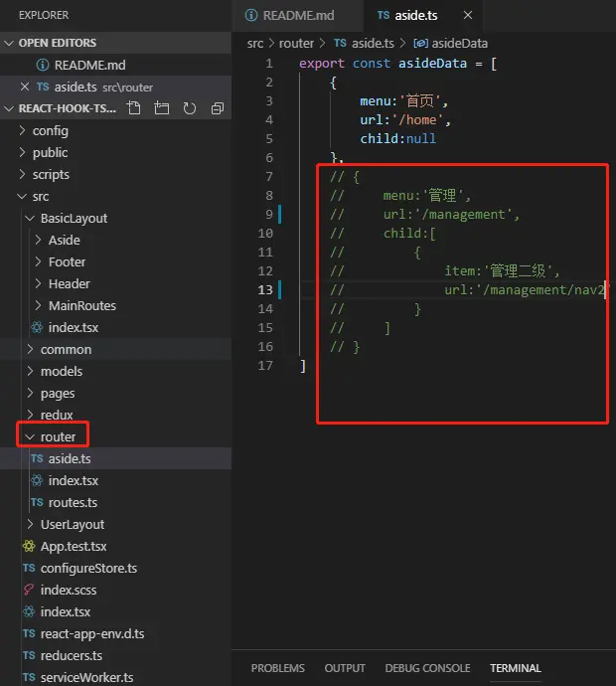Image resolution: width=616 pixels, height=686 pixels.
Task: Close the aside.ts editor tab
Action: (468, 15)
